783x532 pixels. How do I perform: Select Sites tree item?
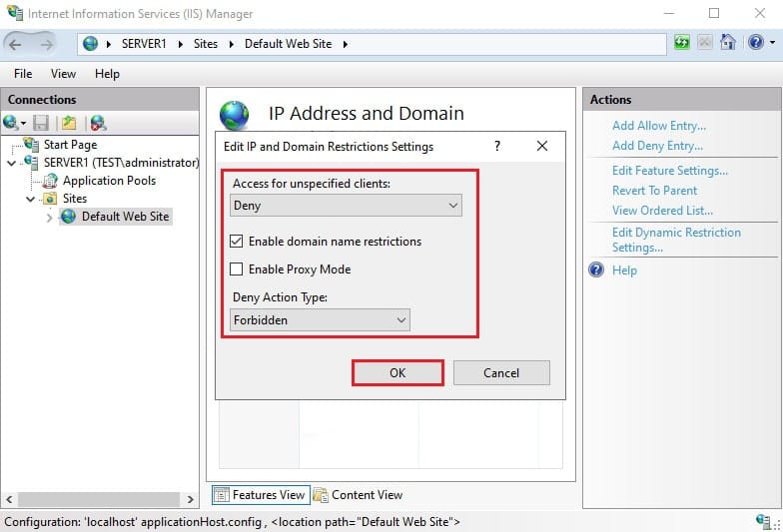click(x=74, y=199)
